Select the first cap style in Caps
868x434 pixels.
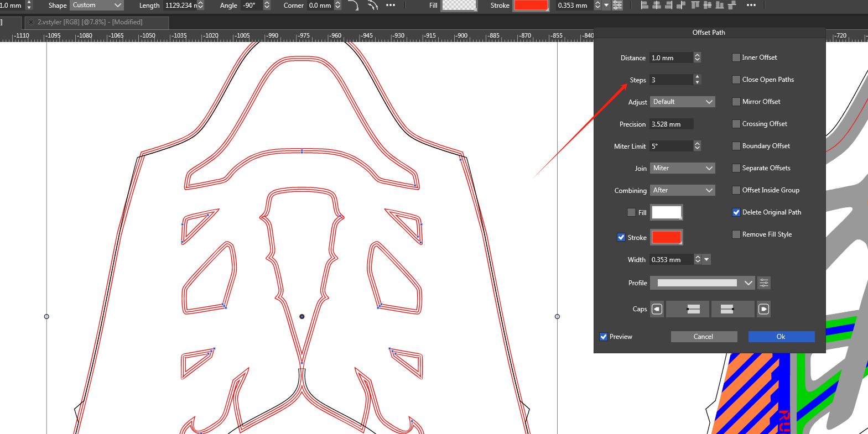(688, 309)
